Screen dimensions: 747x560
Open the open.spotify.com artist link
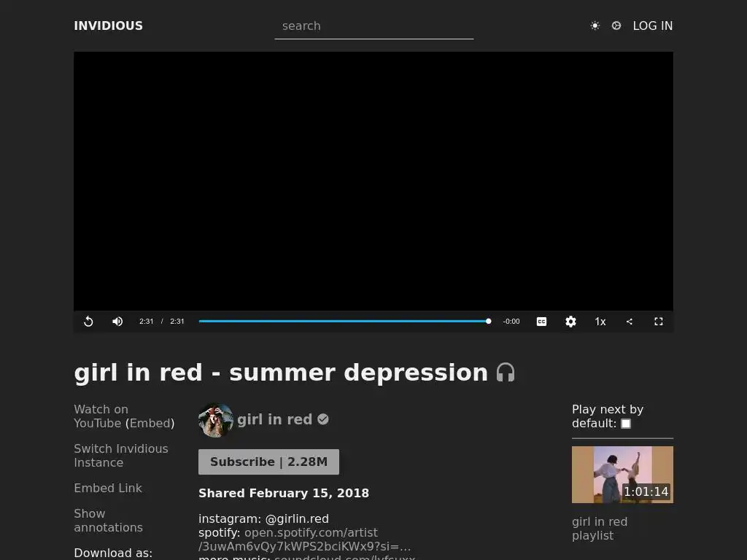tap(304, 540)
